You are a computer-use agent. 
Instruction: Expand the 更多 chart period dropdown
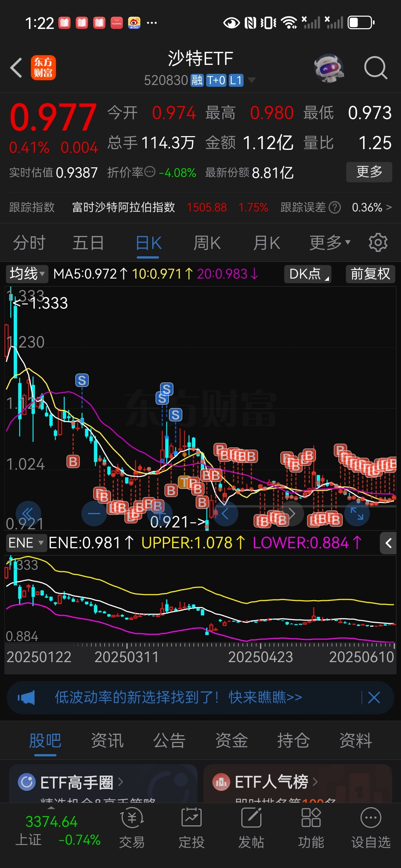click(330, 243)
